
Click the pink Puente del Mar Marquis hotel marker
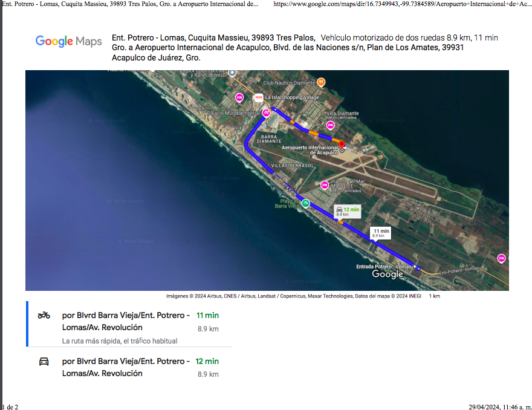[325, 185]
